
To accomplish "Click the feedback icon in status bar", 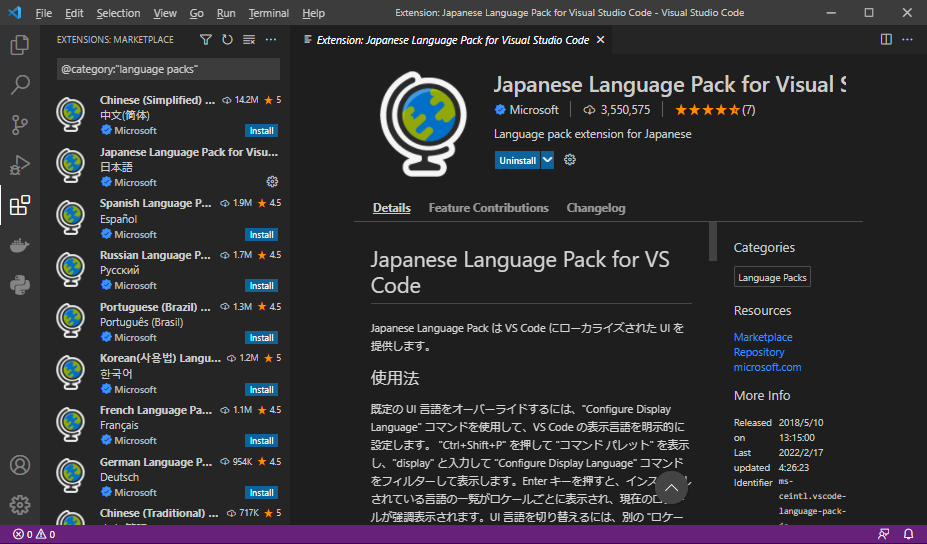I will 884,535.
